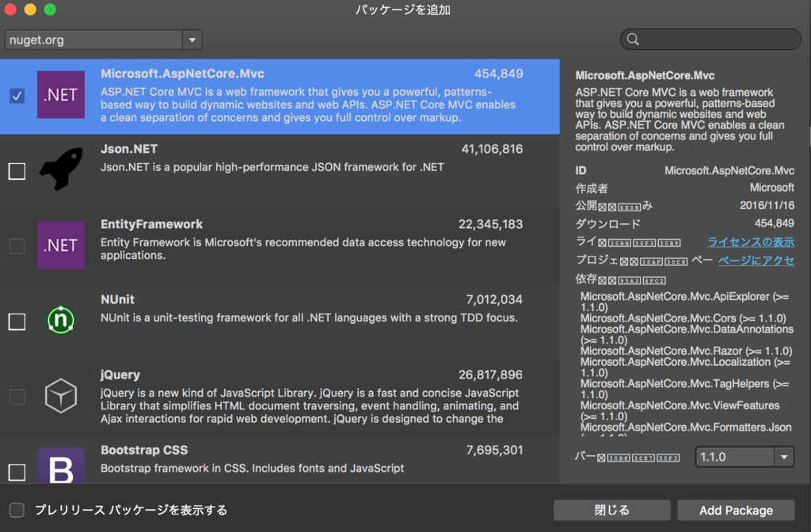The height and width of the screenshot is (532, 811).
Task: Select the Bootstrap CSS package title
Action: pyautogui.click(x=144, y=450)
